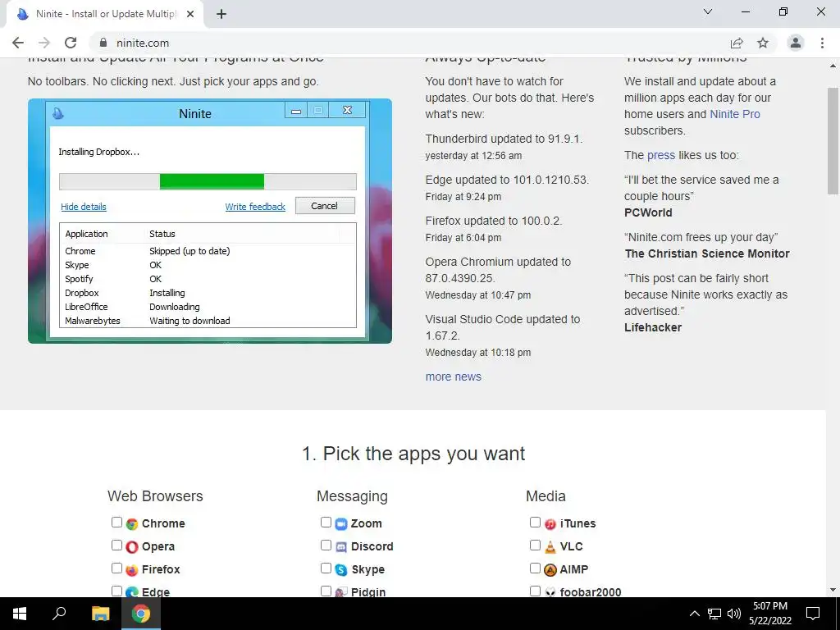Screen dimensions: 840x630
Task: Check the Zoom checkbox
Action: point(326,523)
